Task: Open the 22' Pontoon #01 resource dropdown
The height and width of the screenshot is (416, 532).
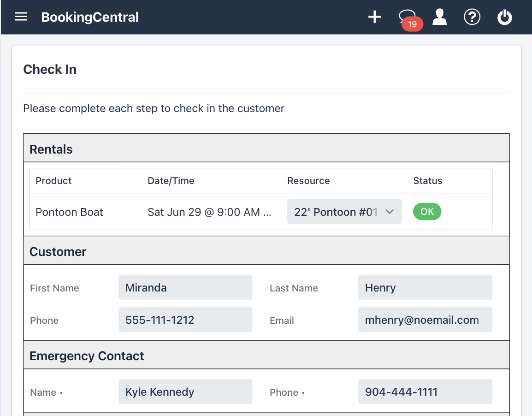Action: (344, 212)
